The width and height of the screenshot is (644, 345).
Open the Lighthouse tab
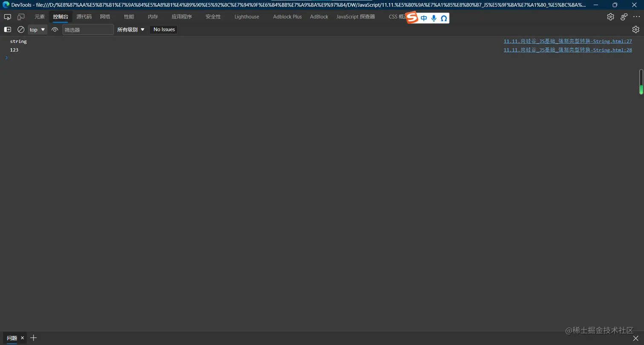[x=247, y=17]
